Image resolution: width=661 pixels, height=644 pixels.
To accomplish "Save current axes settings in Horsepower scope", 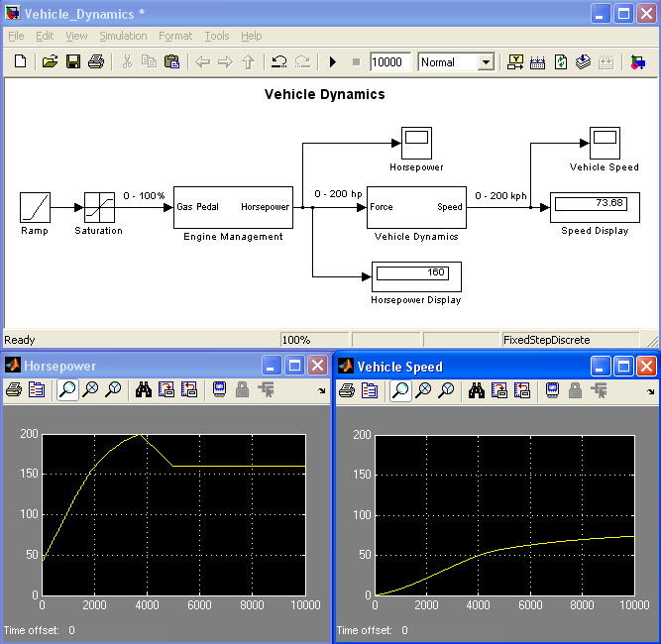I will tap(166, 389).
